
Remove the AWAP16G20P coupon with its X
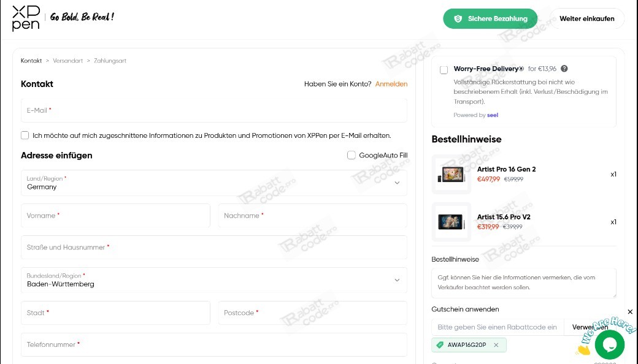coord(496,345)
